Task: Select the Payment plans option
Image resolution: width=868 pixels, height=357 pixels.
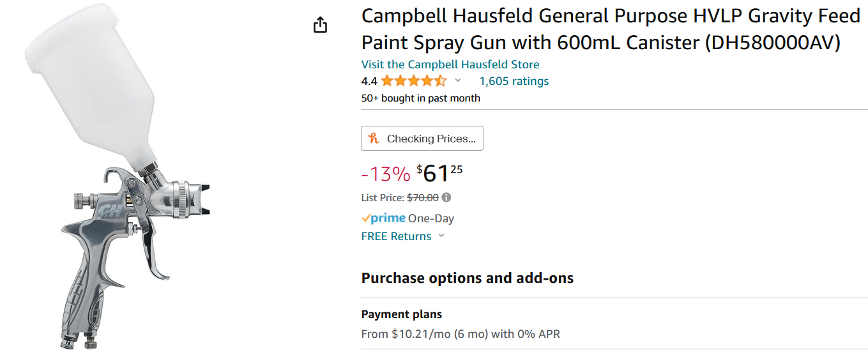Action: [402, 314]
